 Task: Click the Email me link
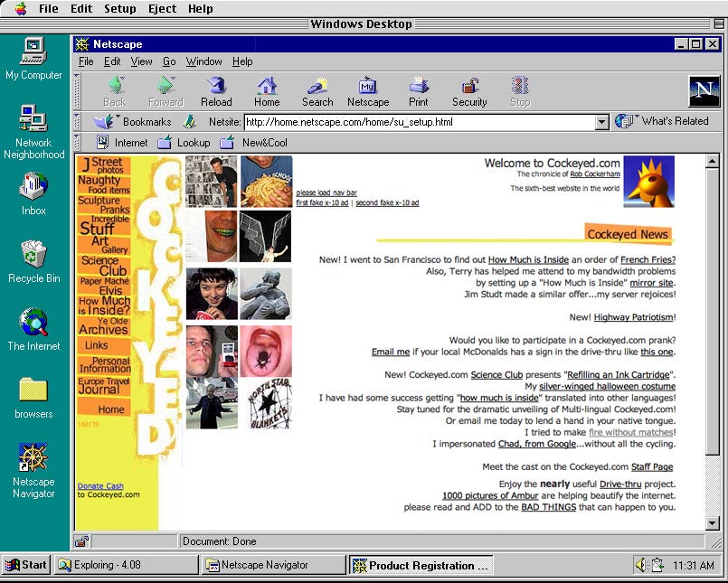[391, 352]
